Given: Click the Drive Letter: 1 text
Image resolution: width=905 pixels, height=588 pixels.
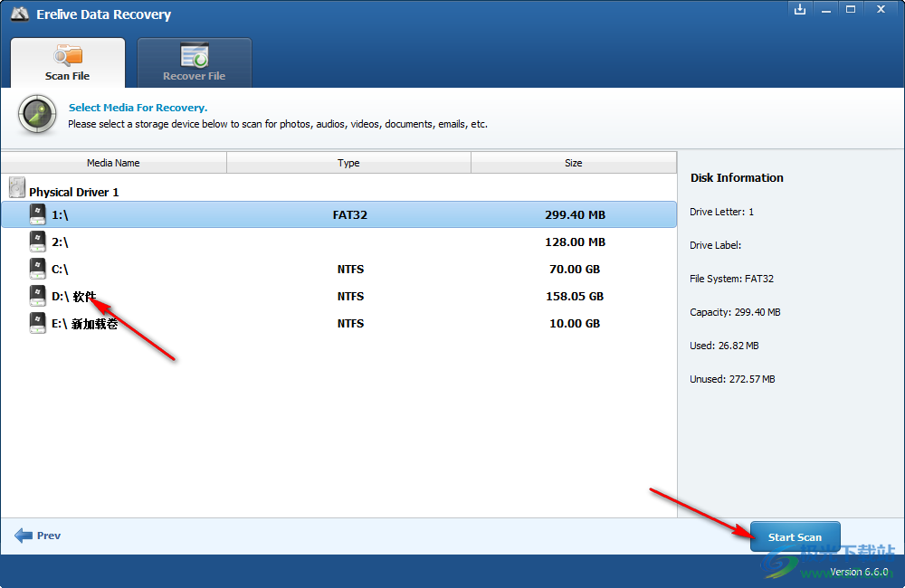Looking at the screenshot, I should click(x=721, y=212).
